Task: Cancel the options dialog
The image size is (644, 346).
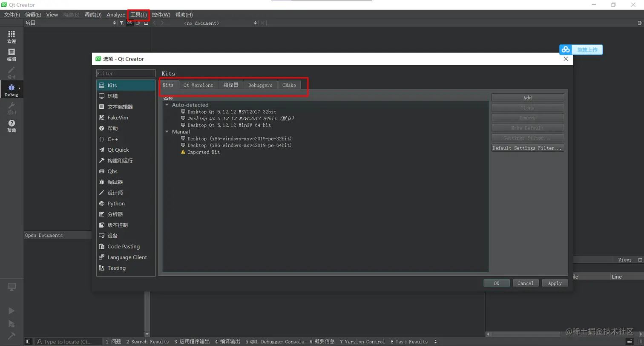Action: click(x=526, y=283)
